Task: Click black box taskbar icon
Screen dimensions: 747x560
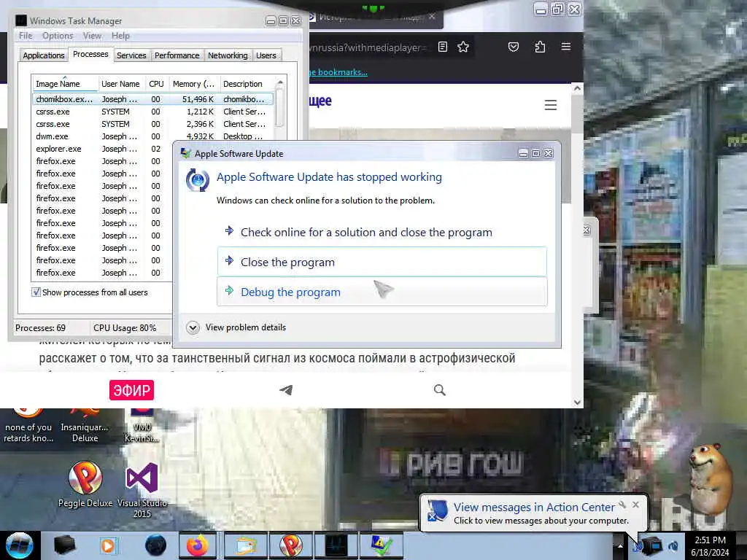Action: [x=64, y=545]
